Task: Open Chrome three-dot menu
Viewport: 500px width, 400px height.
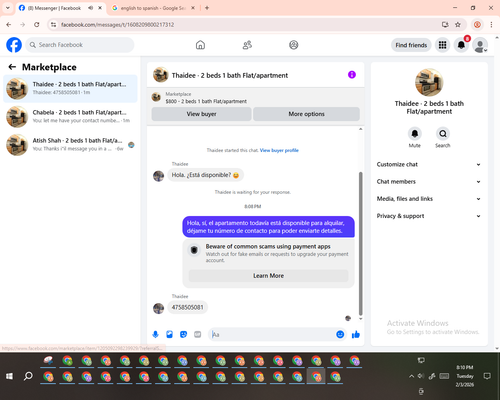Action: pos(491,25)
